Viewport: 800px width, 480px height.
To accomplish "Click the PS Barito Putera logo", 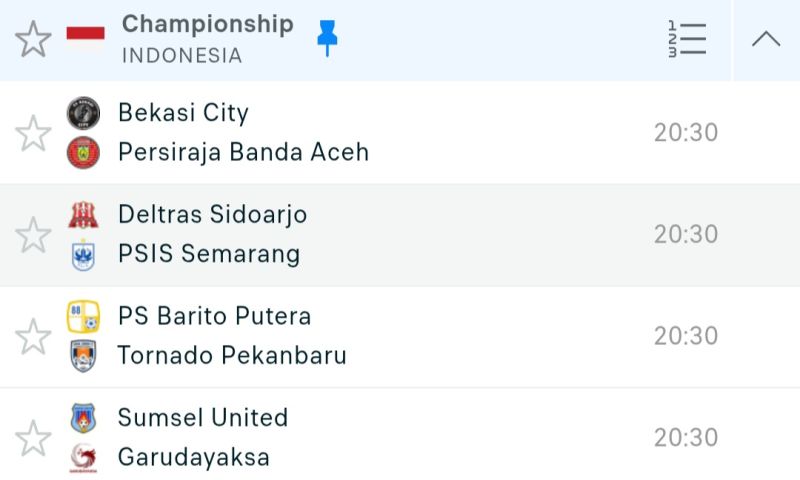I will click(83, 317).
